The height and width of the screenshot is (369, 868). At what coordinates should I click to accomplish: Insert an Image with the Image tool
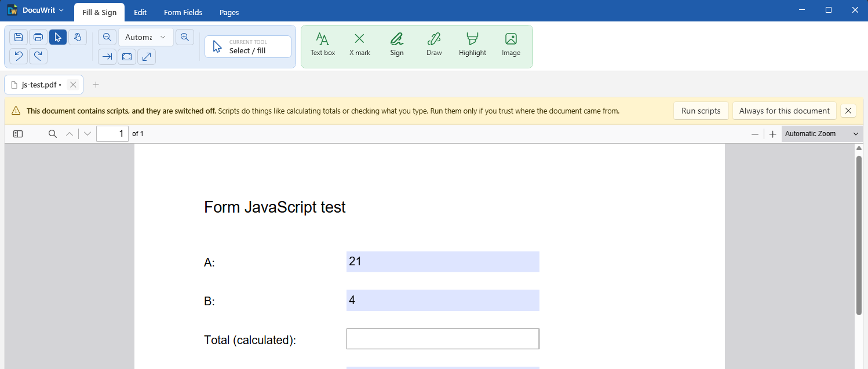[x=511, y=45]
